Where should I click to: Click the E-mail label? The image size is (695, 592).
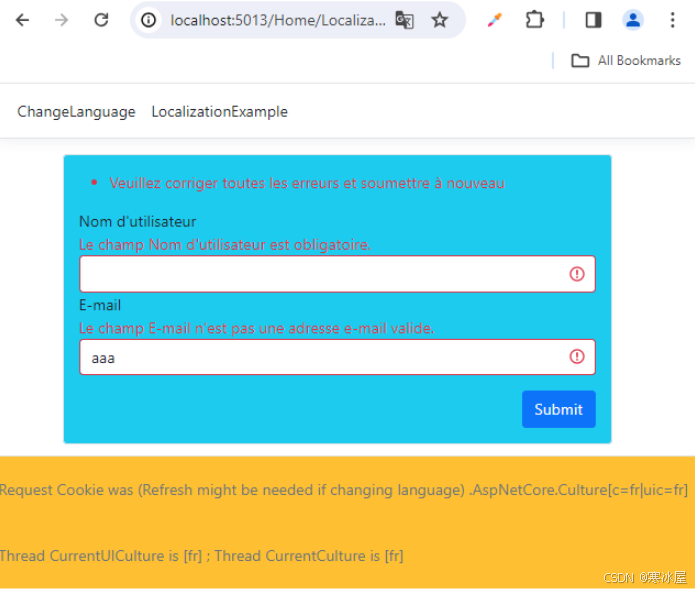click(100, 305)
